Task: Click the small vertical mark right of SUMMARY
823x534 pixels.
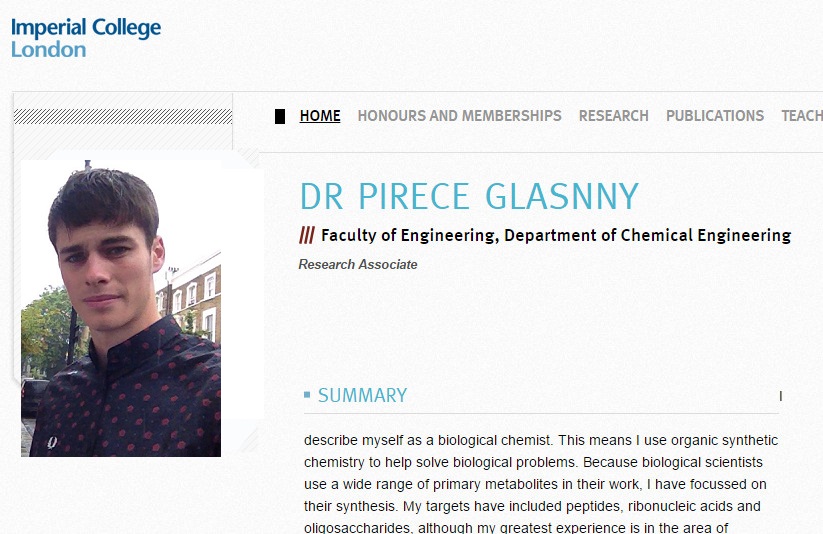Action: 781,396
